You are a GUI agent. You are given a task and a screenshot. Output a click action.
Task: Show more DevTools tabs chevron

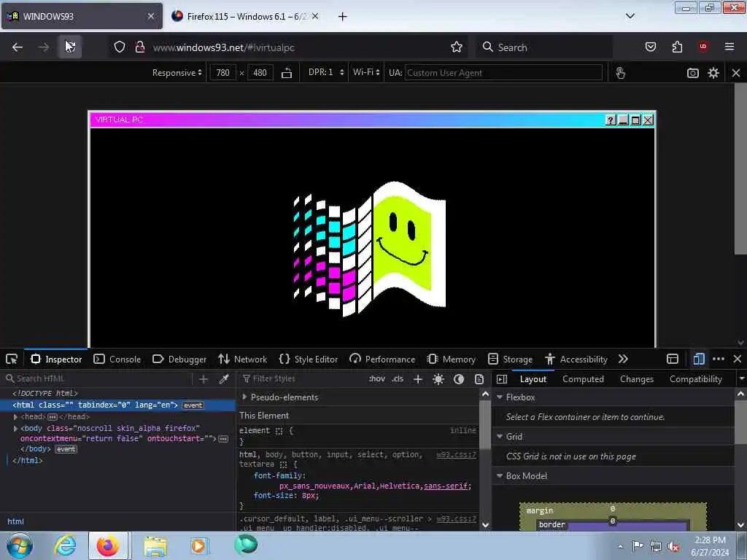tap(623, 359)
